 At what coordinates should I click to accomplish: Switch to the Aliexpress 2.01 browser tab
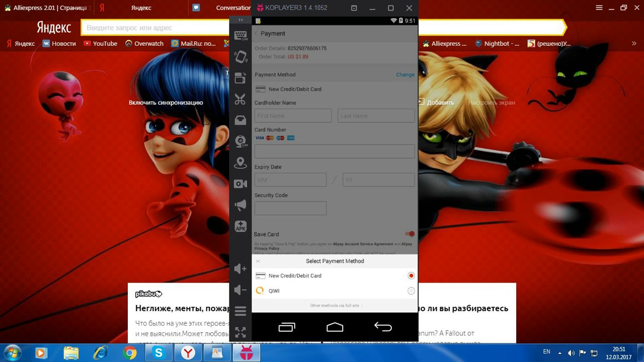[46, 8]
